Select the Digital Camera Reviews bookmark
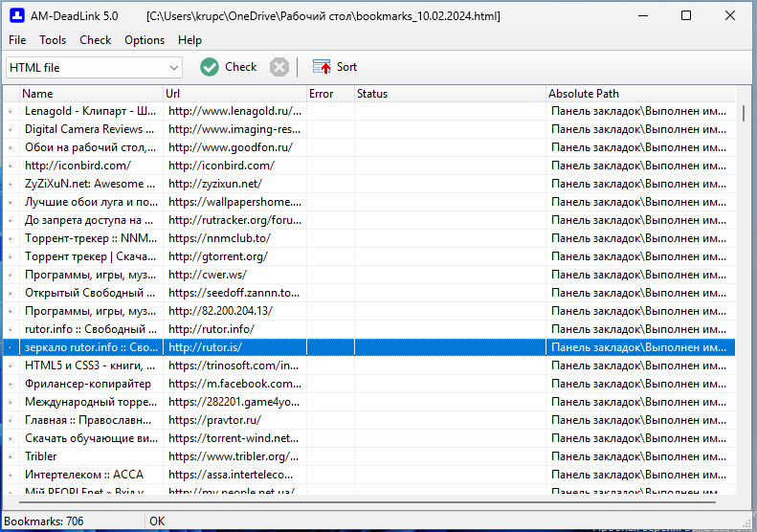The height and width of the screenshot is (532, 757). (368, 129)
